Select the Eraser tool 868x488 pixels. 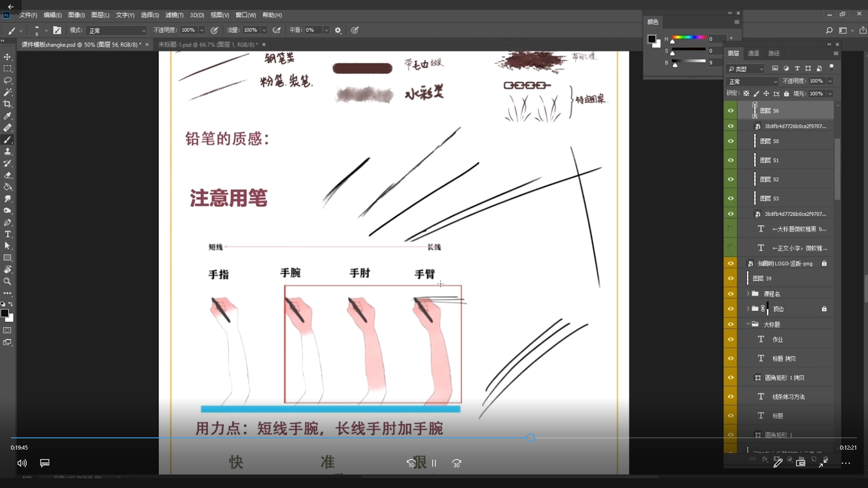(7, 175)
